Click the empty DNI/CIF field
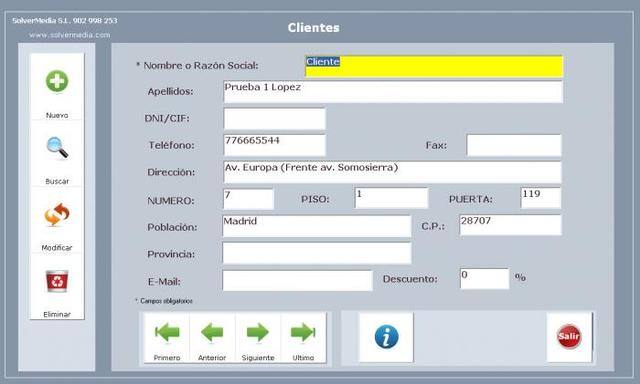Viewport: 640px width, 384px height. pyautogui.click(x=274, y=119)
